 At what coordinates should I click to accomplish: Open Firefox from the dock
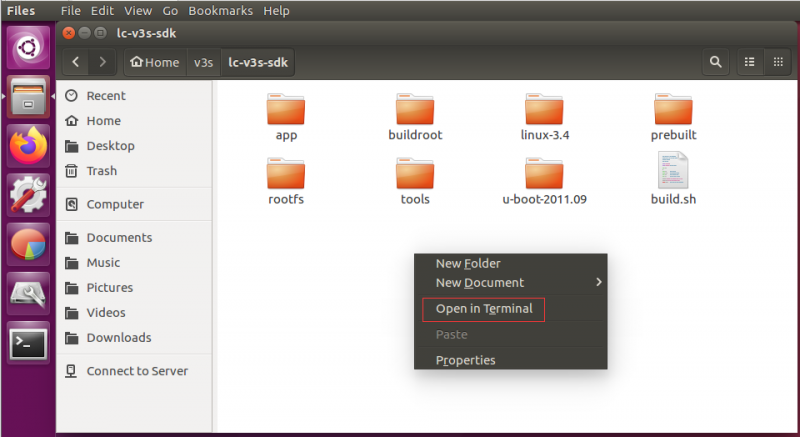point(28,146)
